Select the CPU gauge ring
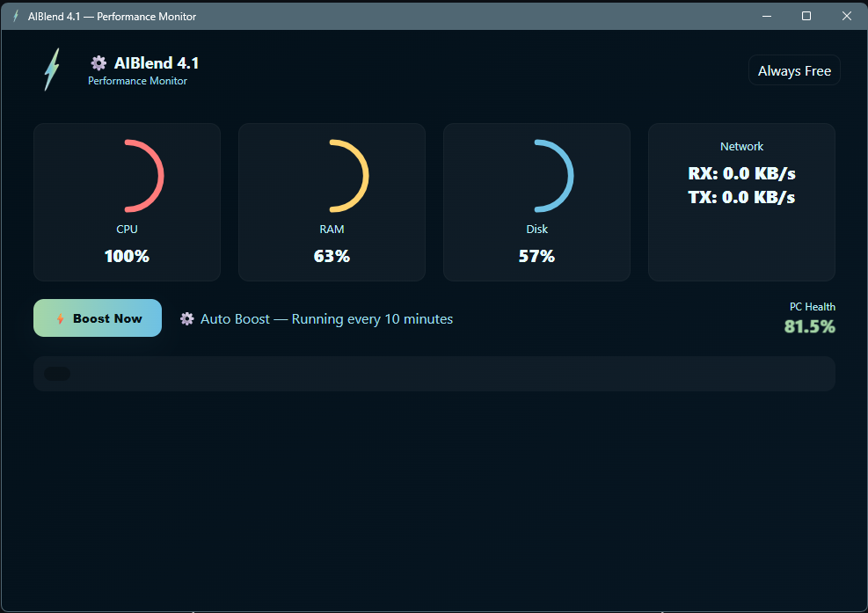 coord(127,175)
